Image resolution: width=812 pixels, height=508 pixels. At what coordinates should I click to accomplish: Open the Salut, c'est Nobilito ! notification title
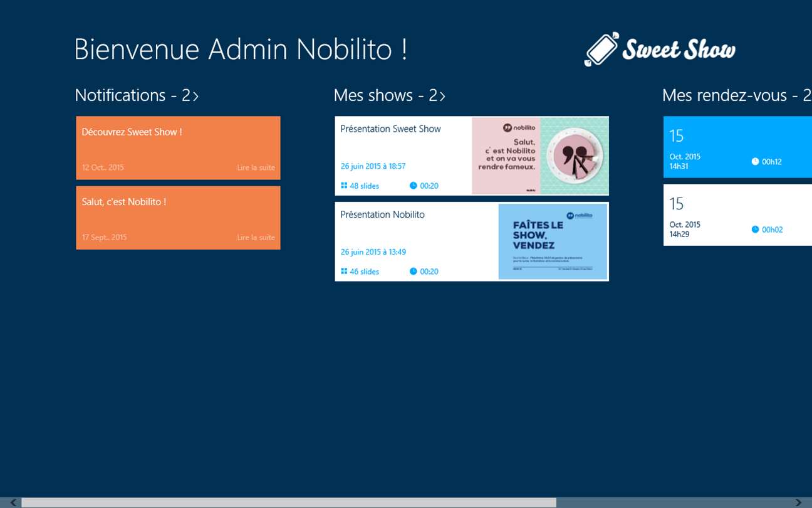coord(124,202)
